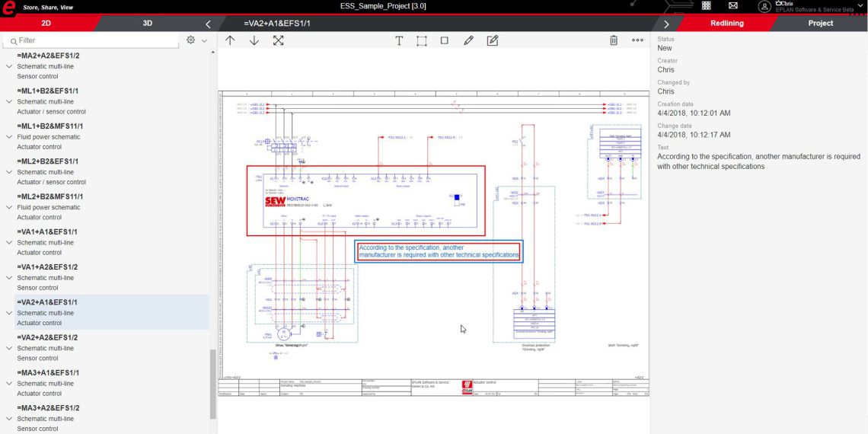Screen dimensions: 868x434
Task: Expand the =VA1+A1&EFS1/1 page entry
Action: 9,243
